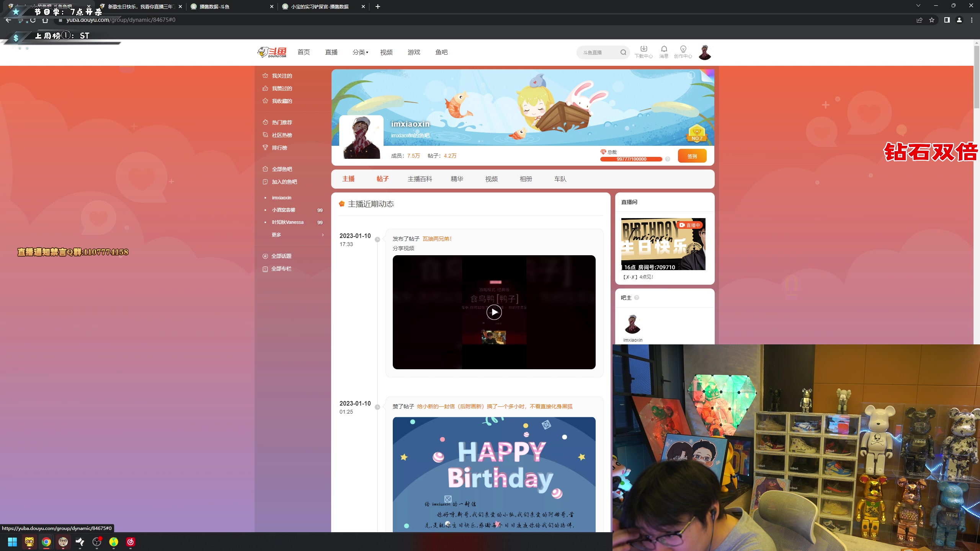Image resolution: width=980 pixels, height=551 pixels.
Task: Play the shared video in the post
Action: coord(494,312)
